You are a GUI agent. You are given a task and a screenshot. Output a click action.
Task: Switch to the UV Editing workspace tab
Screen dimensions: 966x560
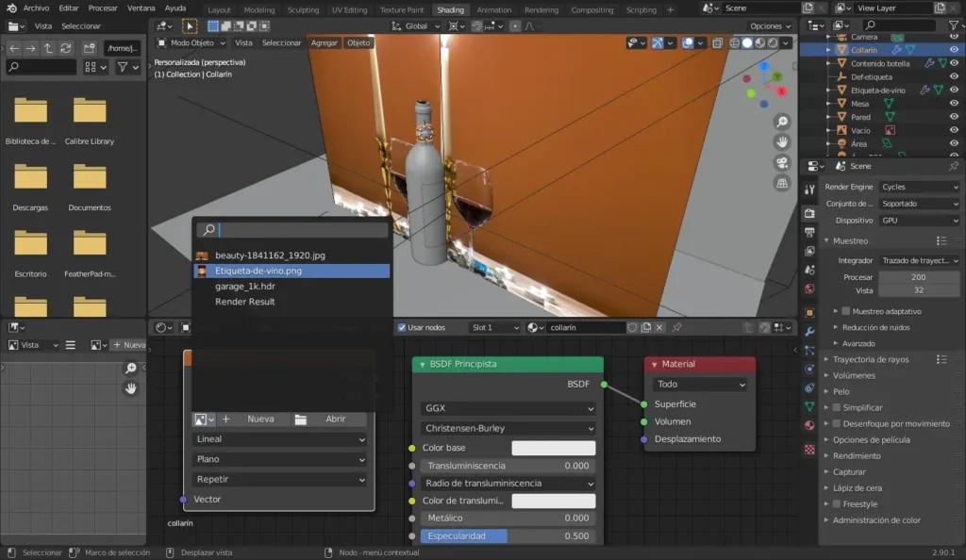(x=349, y=9)
